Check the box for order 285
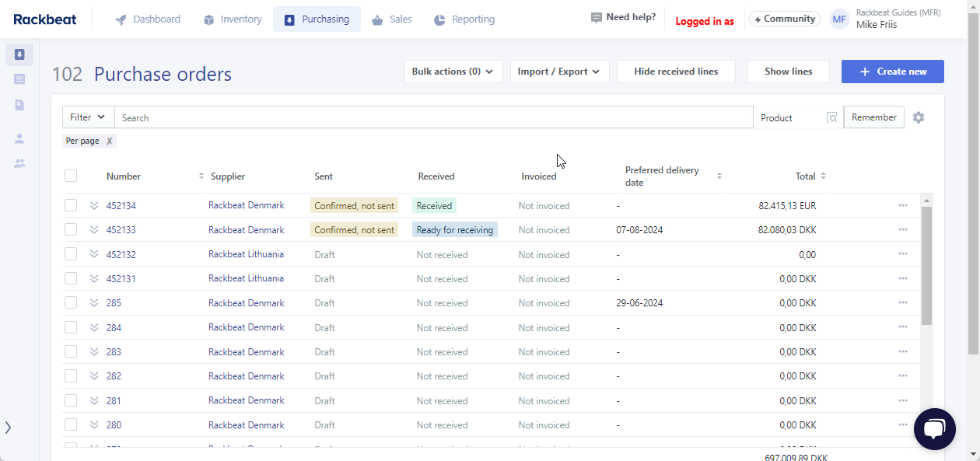Screen dimensions: 980x461 [71, 302]
